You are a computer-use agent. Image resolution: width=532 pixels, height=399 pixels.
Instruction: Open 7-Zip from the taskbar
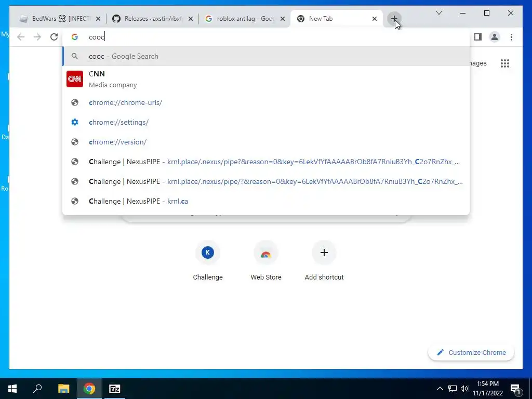tap(115, 389)
